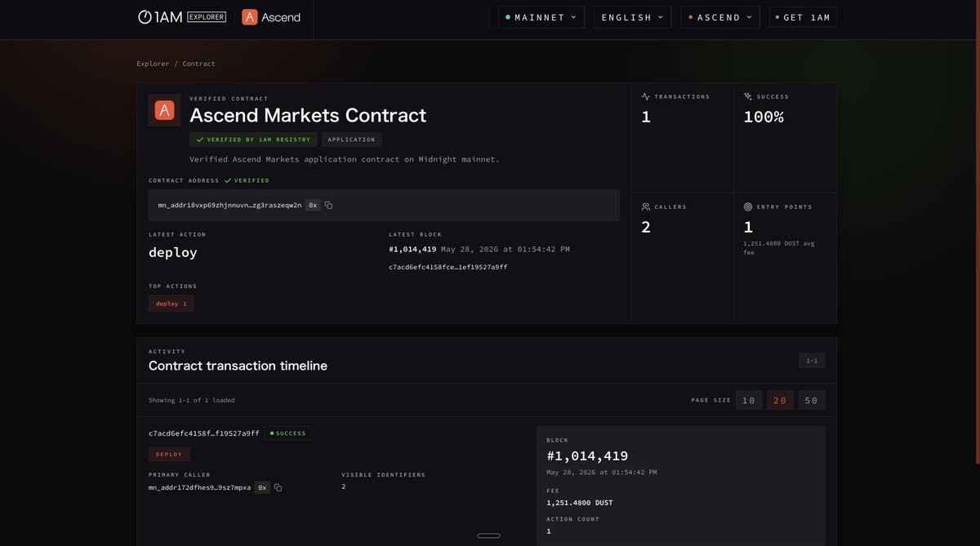
Task: Open latest block #1,014,419 link
Action: click(412, 249)
